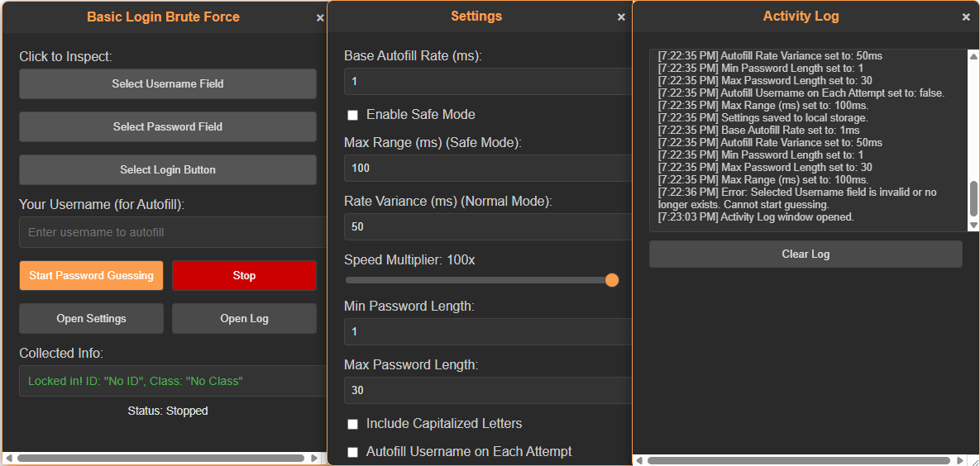
Task: Click the Min Password Length field
Action: coord(488,331)
